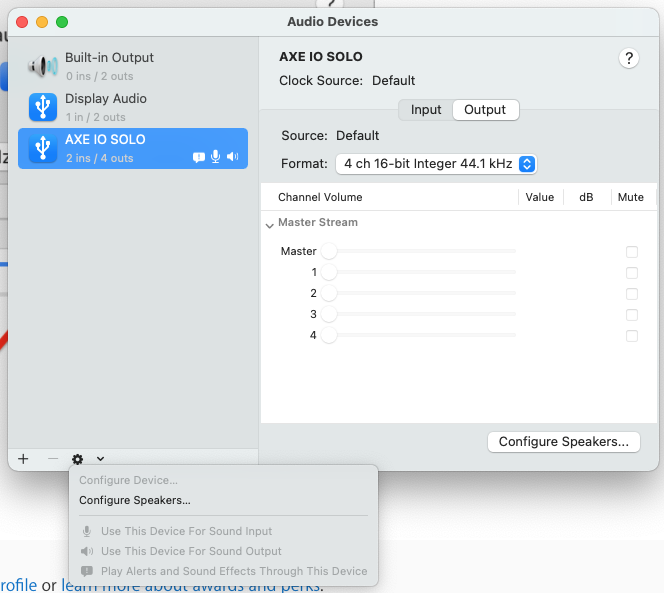Choose Configure Speakers... from the popup menu
664x593 pixels.
click(135, 500)
